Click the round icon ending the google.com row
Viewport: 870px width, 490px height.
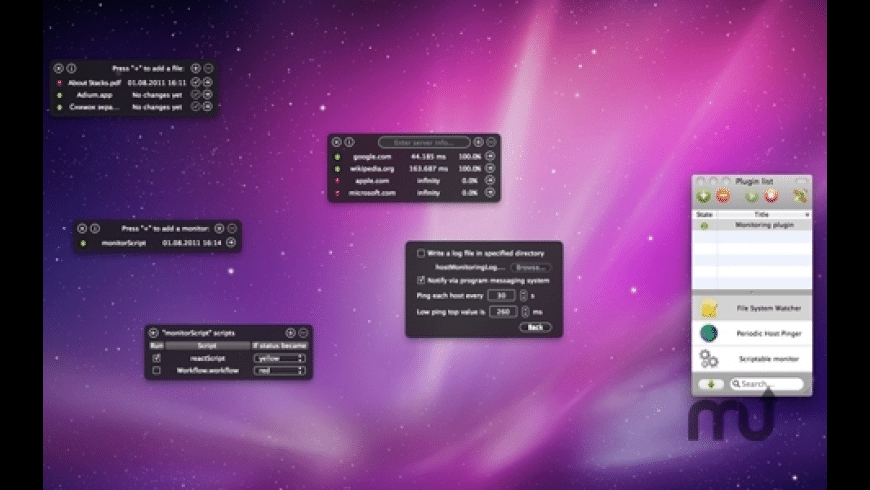pos(490,156)
